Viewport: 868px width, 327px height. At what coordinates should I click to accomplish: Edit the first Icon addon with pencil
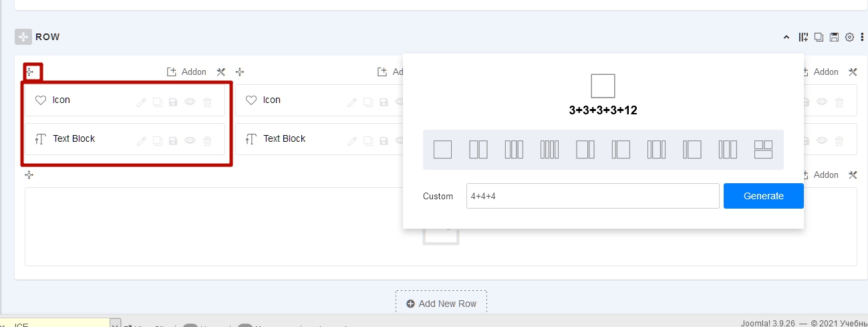point(141,102)
